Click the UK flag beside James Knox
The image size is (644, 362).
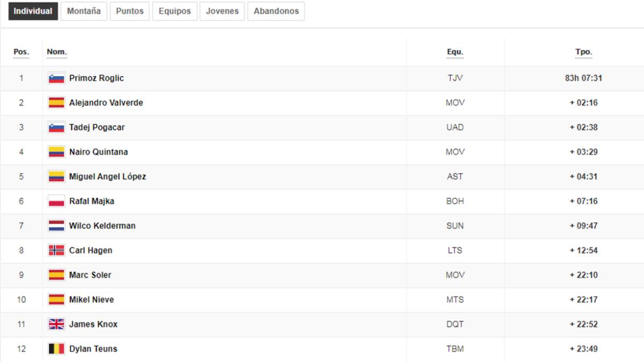[56, 324]
